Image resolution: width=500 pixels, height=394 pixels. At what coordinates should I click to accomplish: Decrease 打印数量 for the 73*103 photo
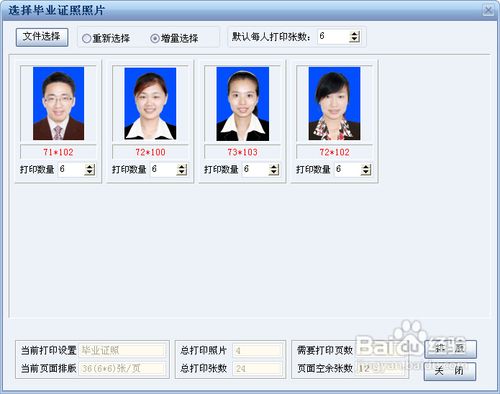274,173
